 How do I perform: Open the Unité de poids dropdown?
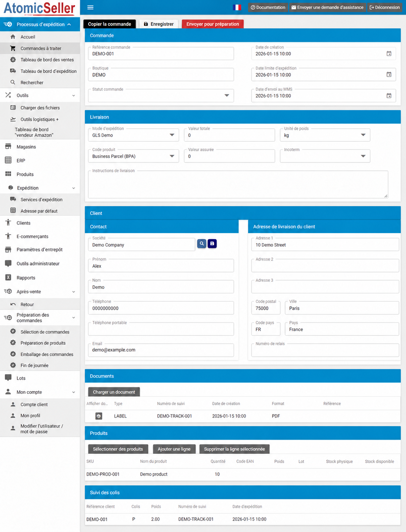point(325,135)
